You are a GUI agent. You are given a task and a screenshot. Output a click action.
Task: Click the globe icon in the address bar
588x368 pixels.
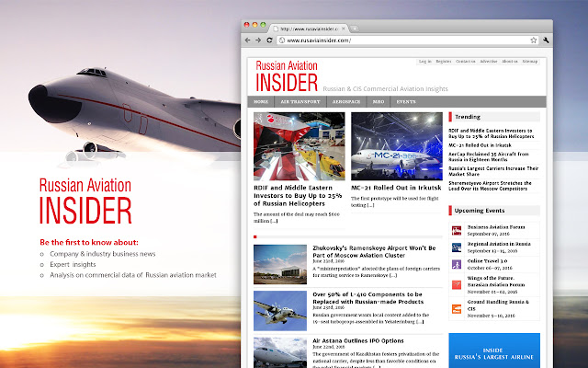[282, 40]
